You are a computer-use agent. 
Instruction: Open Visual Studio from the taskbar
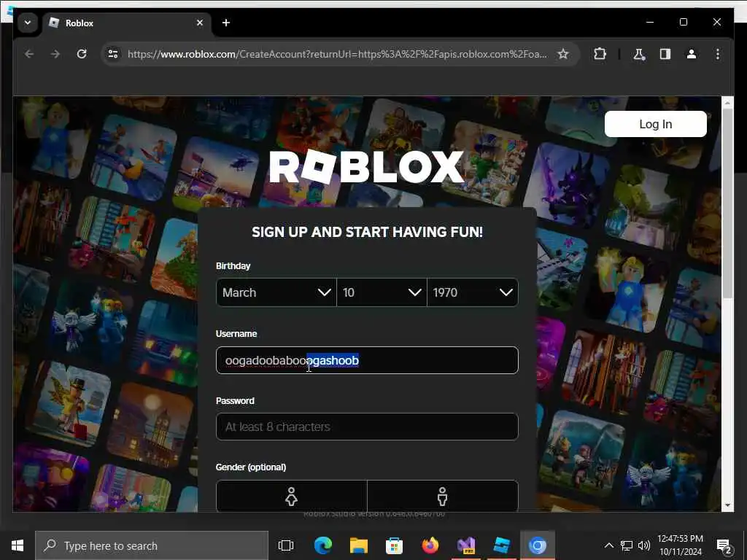click(466, 545)
